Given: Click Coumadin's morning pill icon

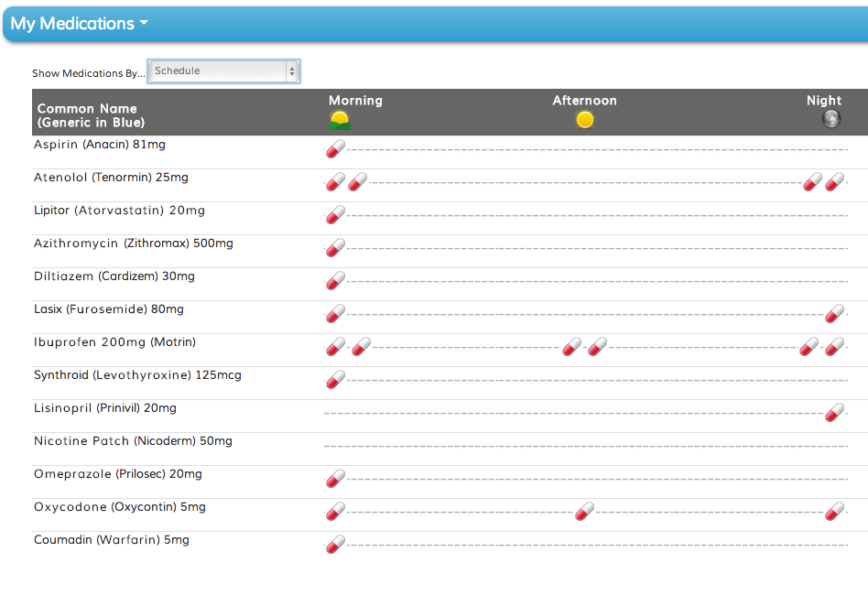Looking at the screenshot, I should (335, 544).
